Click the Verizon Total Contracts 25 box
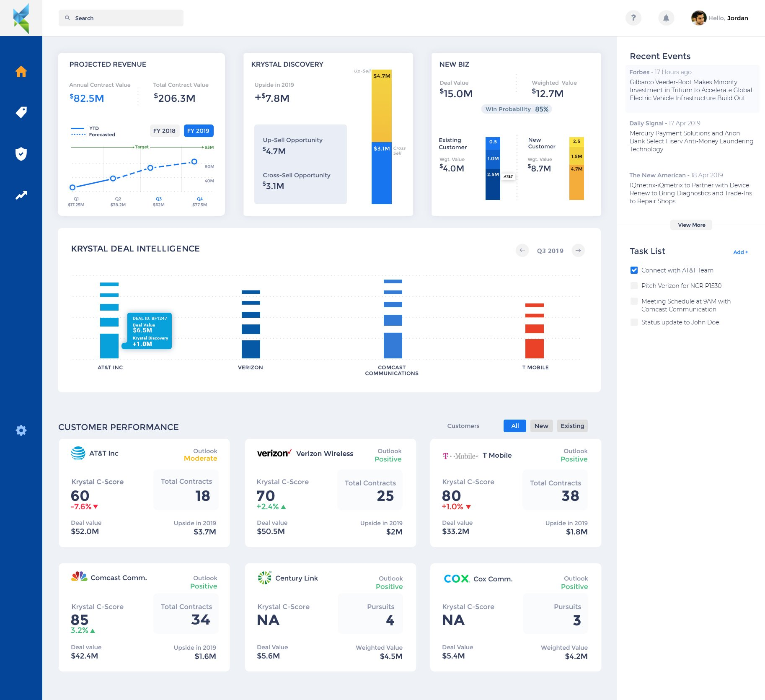Screen dimensions: 765x700 (x=370, y=490)
